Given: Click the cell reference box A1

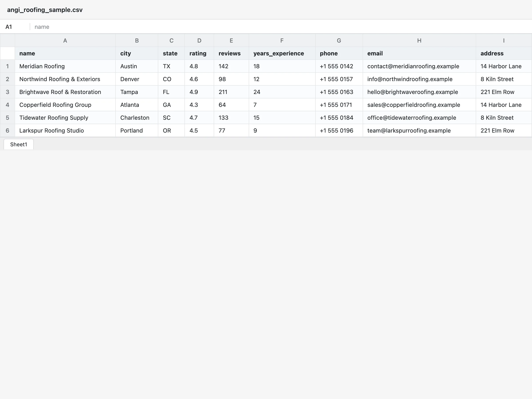Looking at the screenshot, I should tap(15, 27).
